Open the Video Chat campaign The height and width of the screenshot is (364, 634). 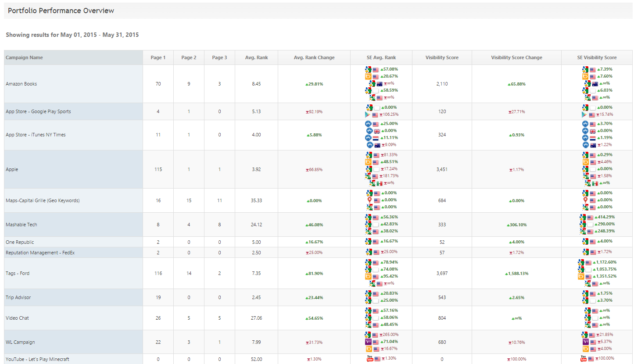17,318
